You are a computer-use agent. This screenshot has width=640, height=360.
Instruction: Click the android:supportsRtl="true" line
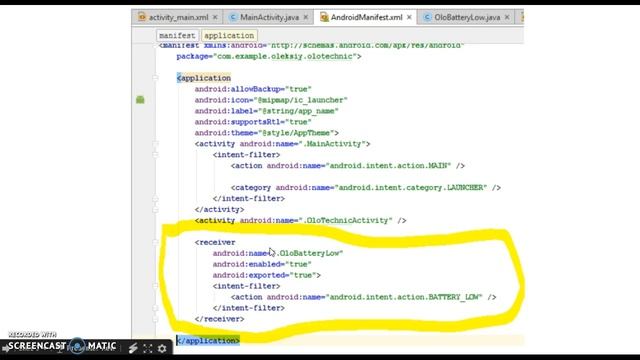[253, 122]
